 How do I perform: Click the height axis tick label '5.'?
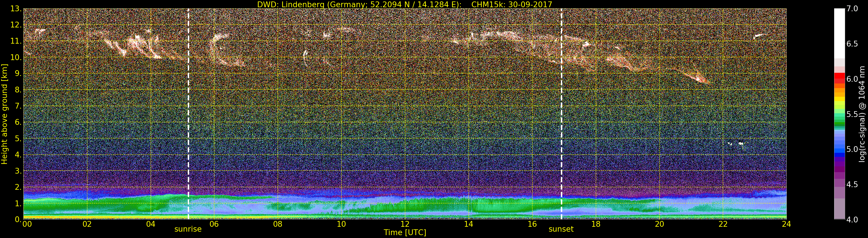18,138
